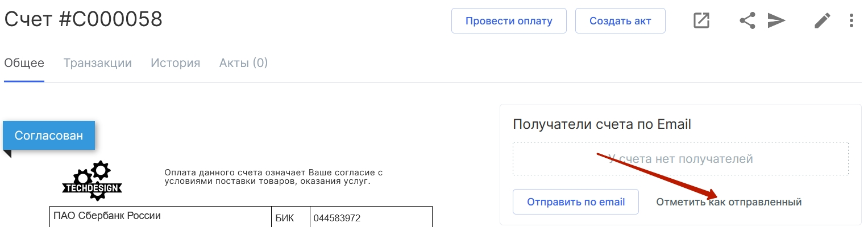This screenshot has width=868, height=227.
Task: Switch to the Транзакции tab
Action: (98, 63)
